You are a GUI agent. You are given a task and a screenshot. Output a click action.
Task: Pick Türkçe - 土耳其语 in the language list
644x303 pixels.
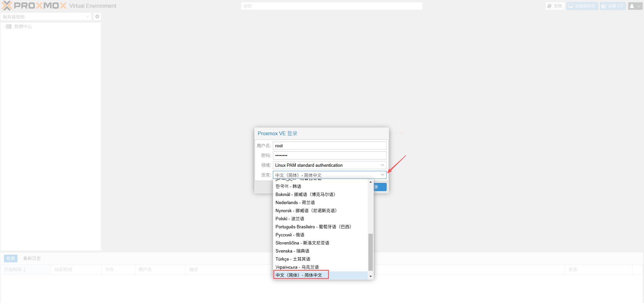321,259
